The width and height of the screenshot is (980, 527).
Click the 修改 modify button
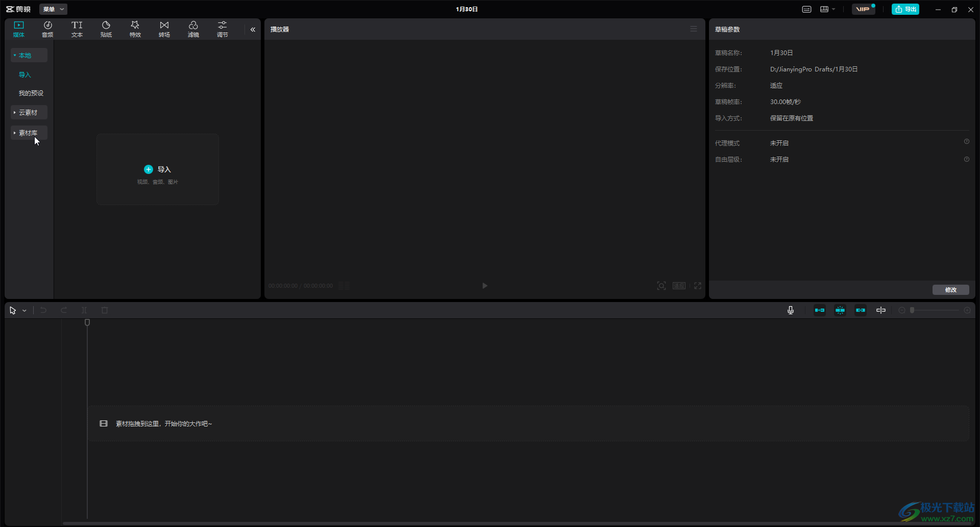951,290
